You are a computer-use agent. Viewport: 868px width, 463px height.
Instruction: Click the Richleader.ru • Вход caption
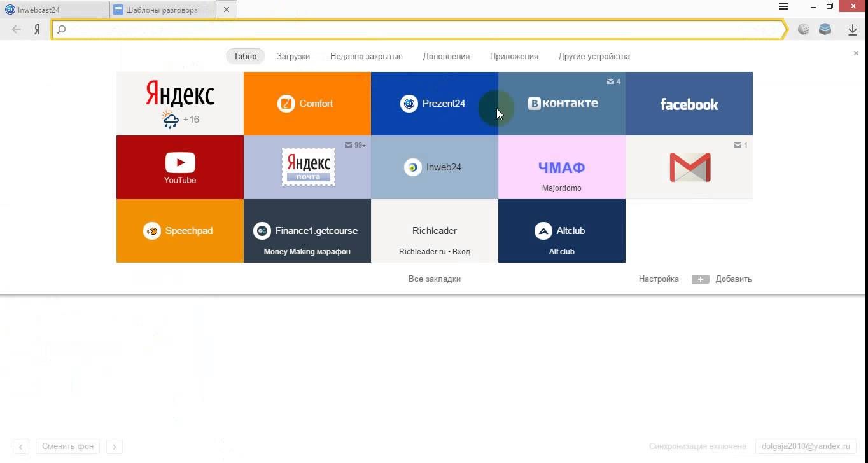click(435, 252)
